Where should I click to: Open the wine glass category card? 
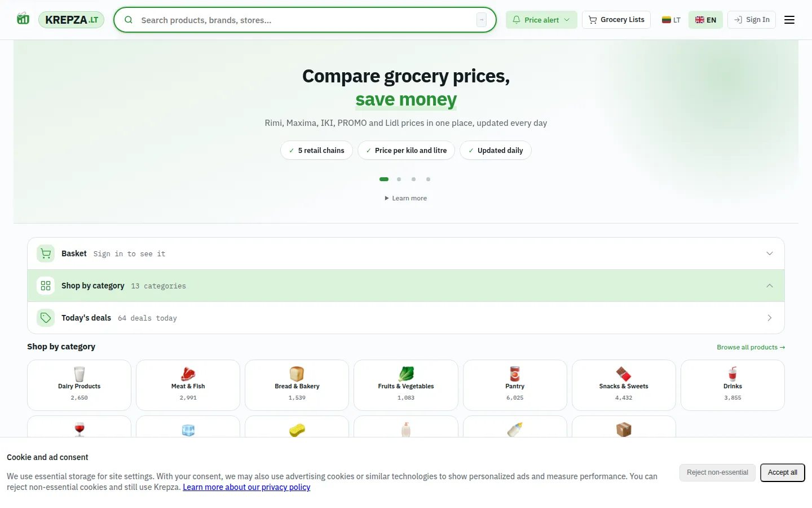(x=79, y=427)
